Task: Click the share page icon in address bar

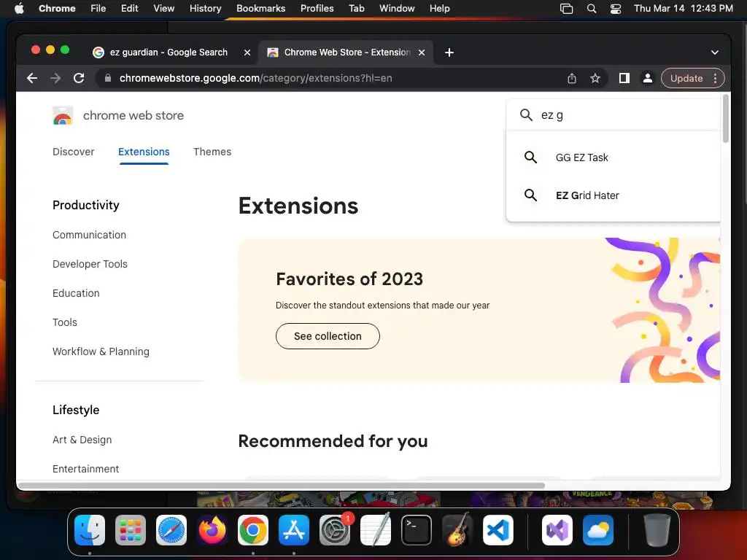Action: (x=572, y=78)
